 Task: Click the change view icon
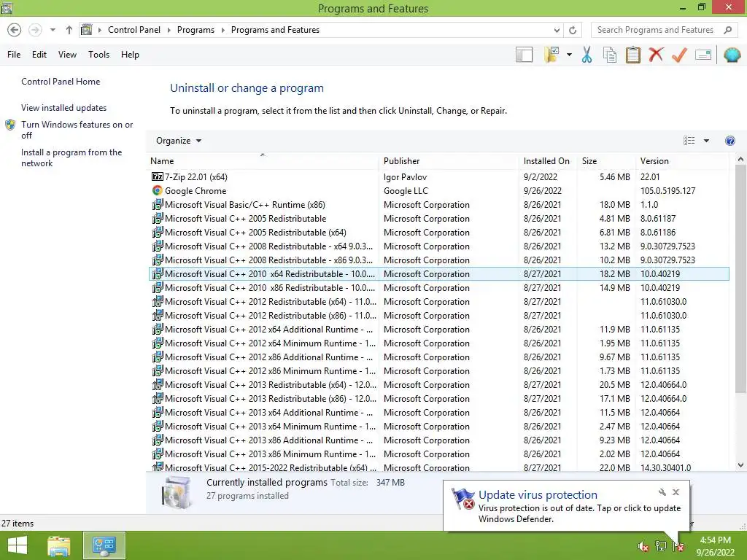click(x=689, y=141)
